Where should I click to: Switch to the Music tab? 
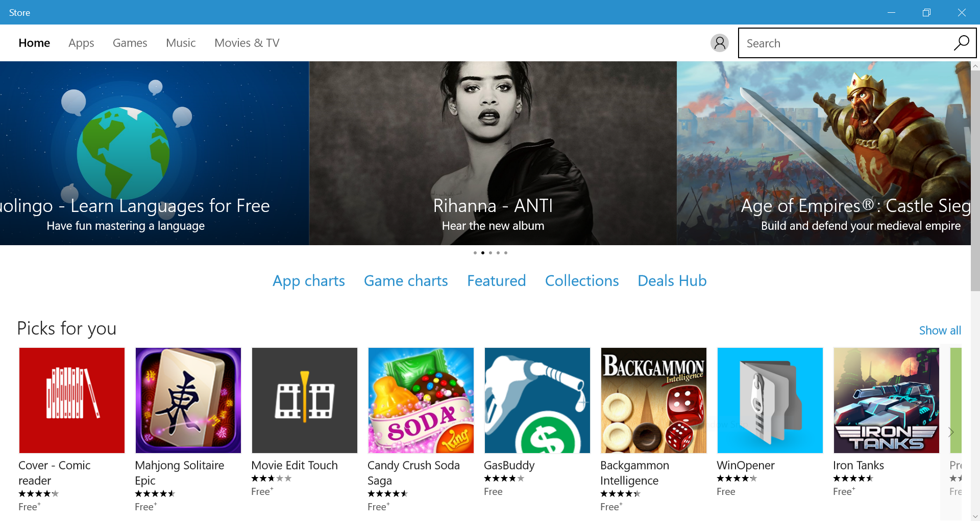(181, 43)
